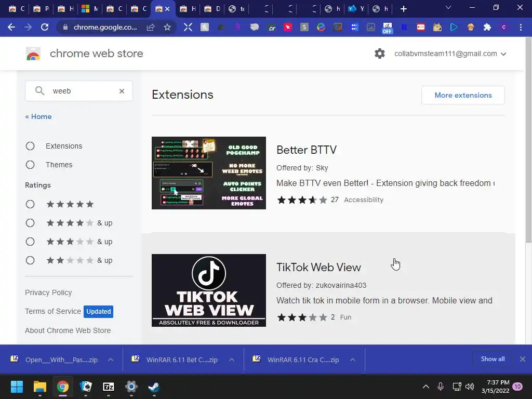Screen dimensions: 532x399
Task: Expand options for Open__With__Pas....zip download
Action: pos(111,360)
